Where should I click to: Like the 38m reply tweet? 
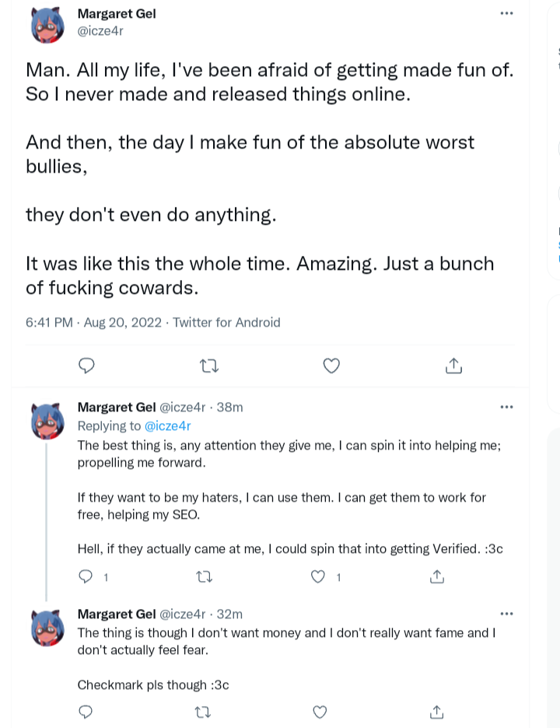317,576
